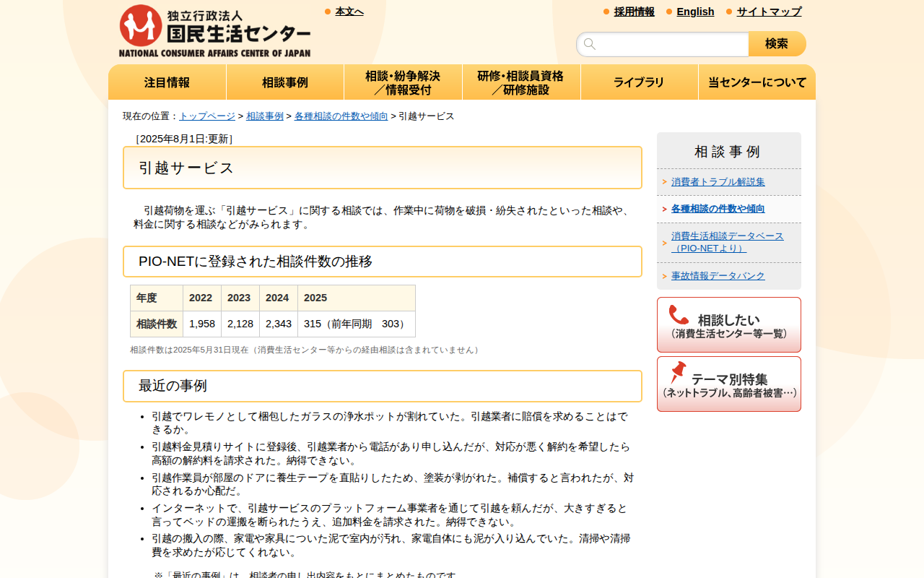924x578 pixels.
Task: Select 各種相談の件数や傾向 in sidebar
Action: [x=718, y=209]
